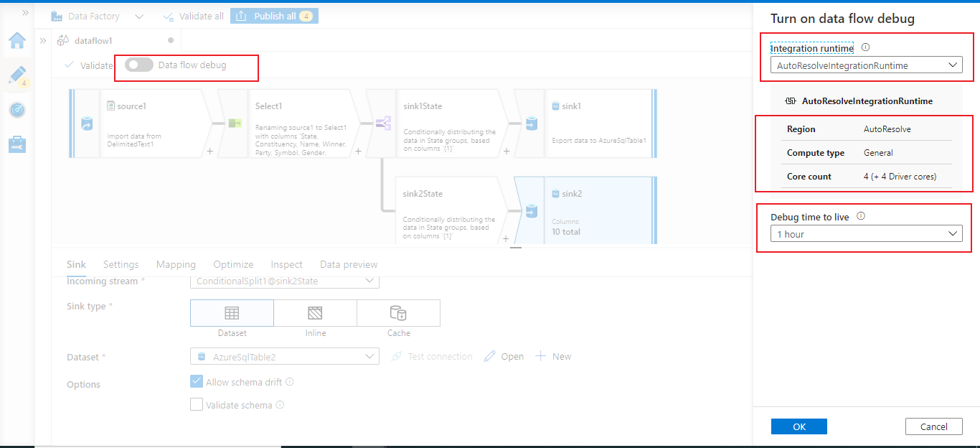
Task: Choose Dataset sink type
Action: pyautogui.click(x=232, y=313)
